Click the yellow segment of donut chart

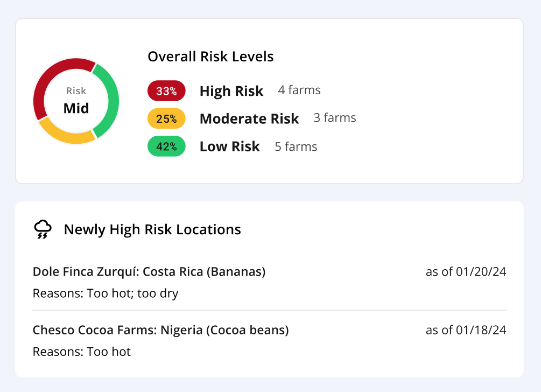coord(66,135)
